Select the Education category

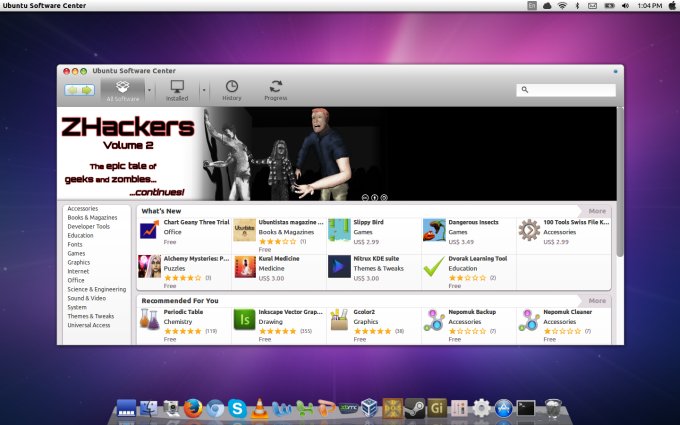80,235
